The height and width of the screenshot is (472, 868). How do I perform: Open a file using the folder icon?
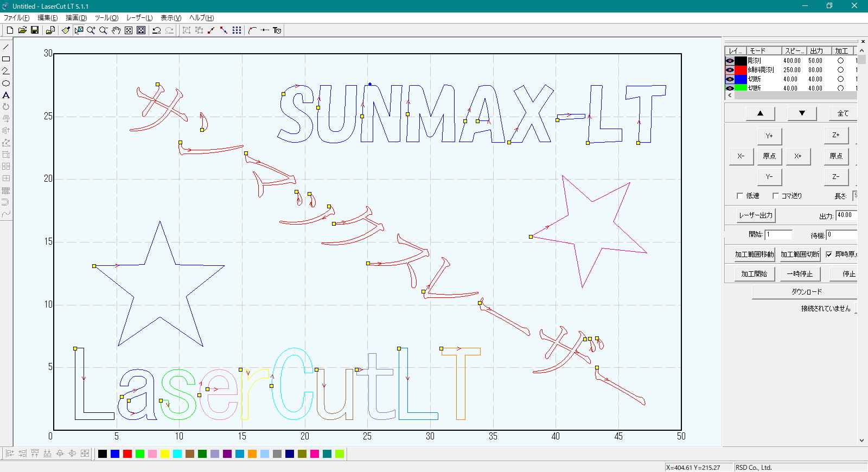point(22,30)
